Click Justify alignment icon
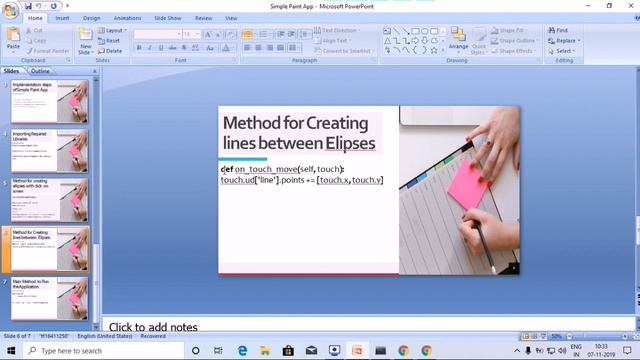This screenshot has height=360, width=640. [280, 48]
